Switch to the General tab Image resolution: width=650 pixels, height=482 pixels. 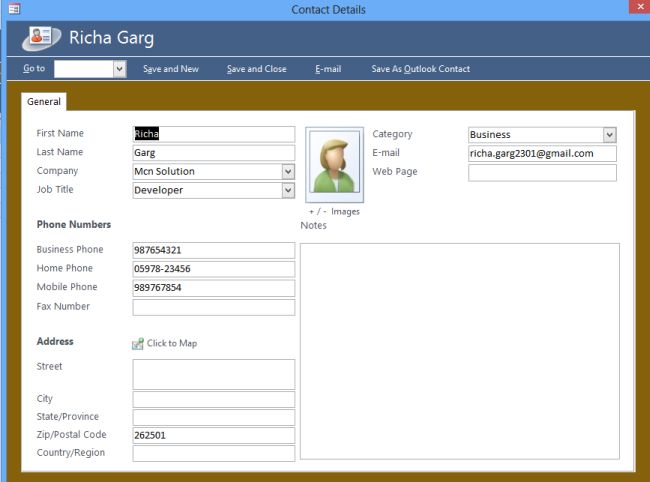pos(44,102)
